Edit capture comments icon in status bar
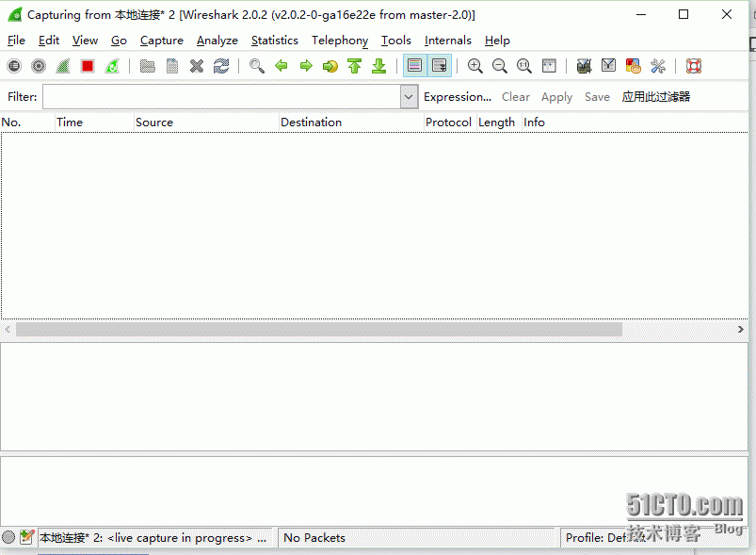756x555 pixels. (x=26, y=537)
